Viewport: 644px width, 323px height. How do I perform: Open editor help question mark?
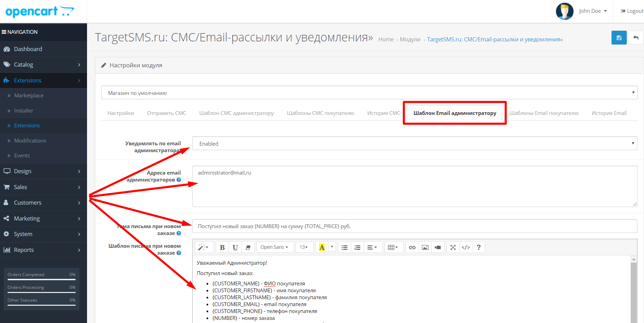pos(479,247)
